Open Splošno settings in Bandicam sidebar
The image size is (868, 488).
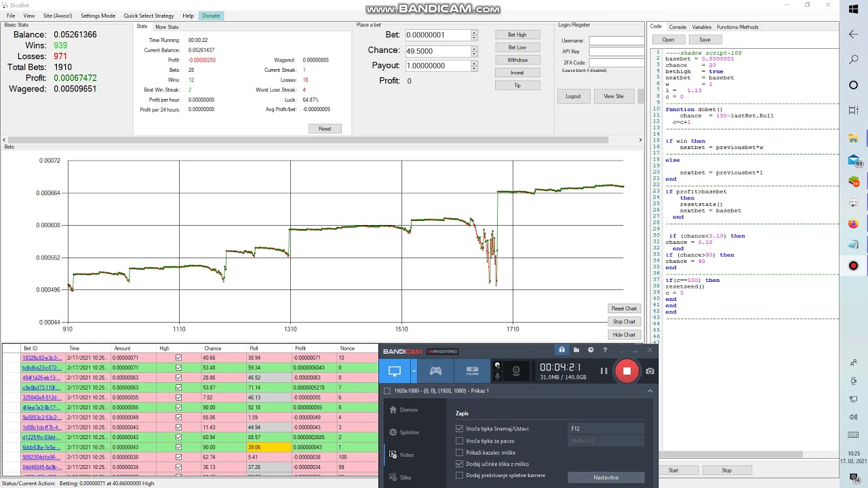[x=404, y=432]
